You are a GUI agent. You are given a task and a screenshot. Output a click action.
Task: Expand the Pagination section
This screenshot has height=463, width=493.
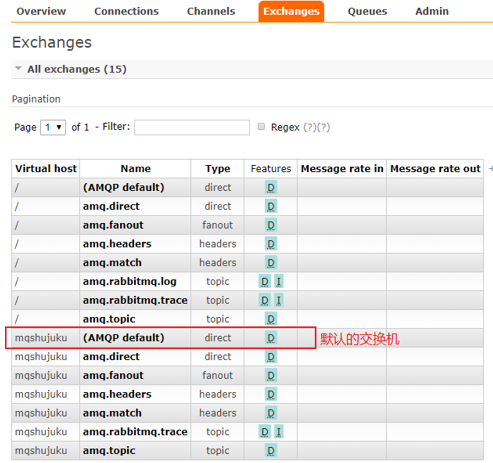[x=36, y=99]
